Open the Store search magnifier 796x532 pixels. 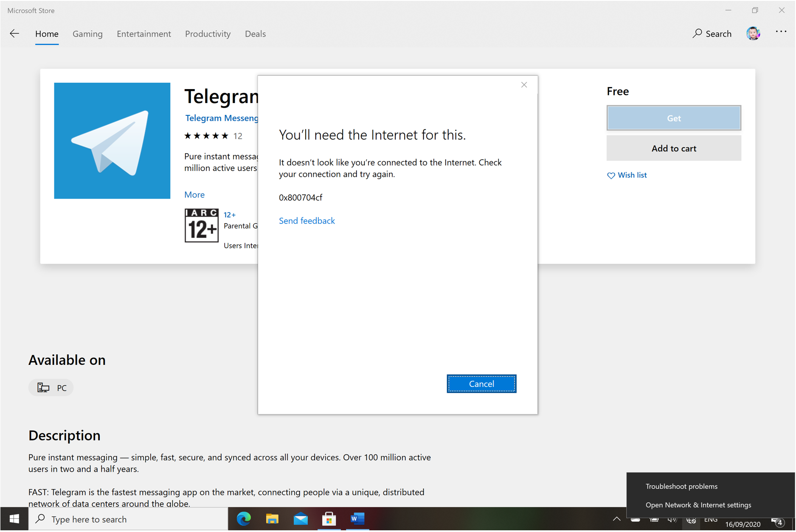pos(697,34)
